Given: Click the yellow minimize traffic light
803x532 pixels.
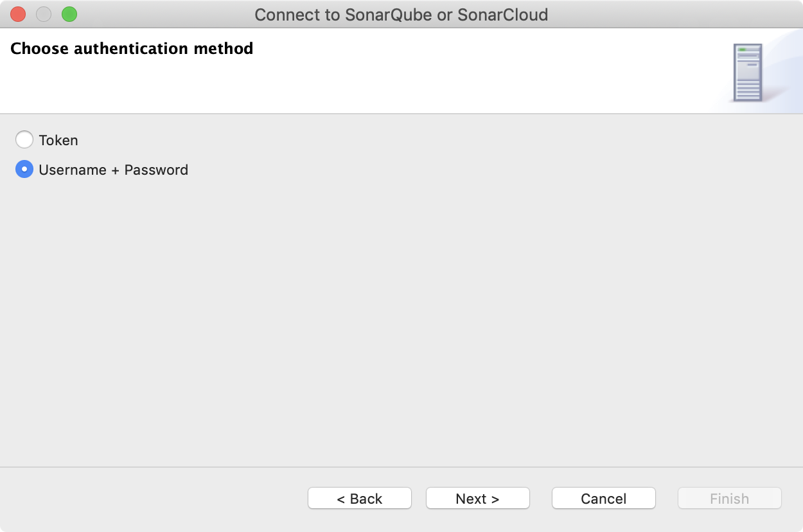Looking at the screenshot, I should pos(43,13).
